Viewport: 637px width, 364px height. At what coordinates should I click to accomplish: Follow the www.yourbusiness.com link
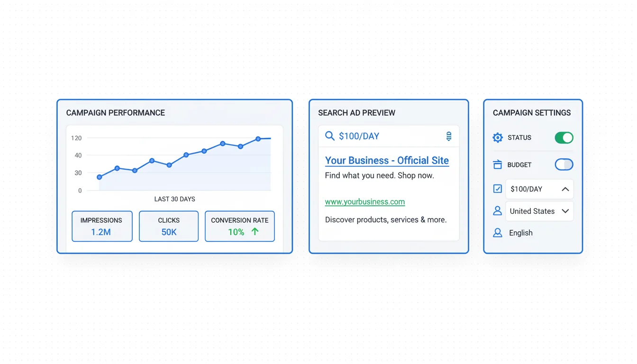pyautogui.click(x=365, y=202)
